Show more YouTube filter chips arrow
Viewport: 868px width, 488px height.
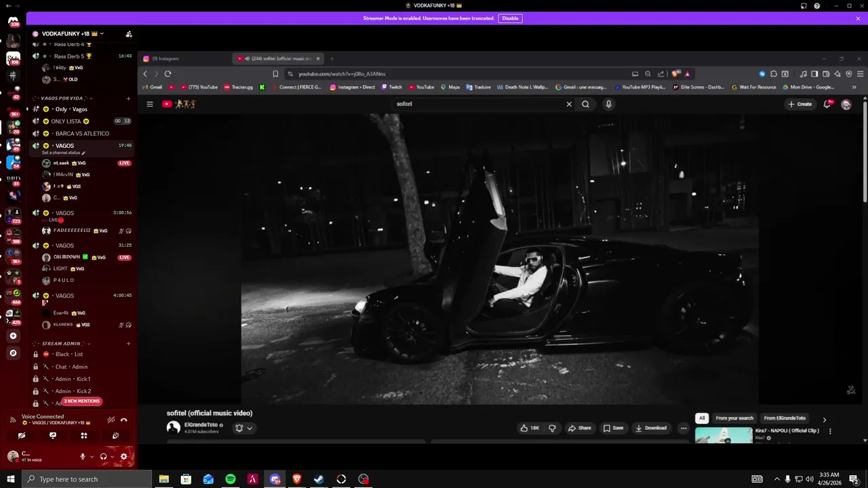(825, 420)
